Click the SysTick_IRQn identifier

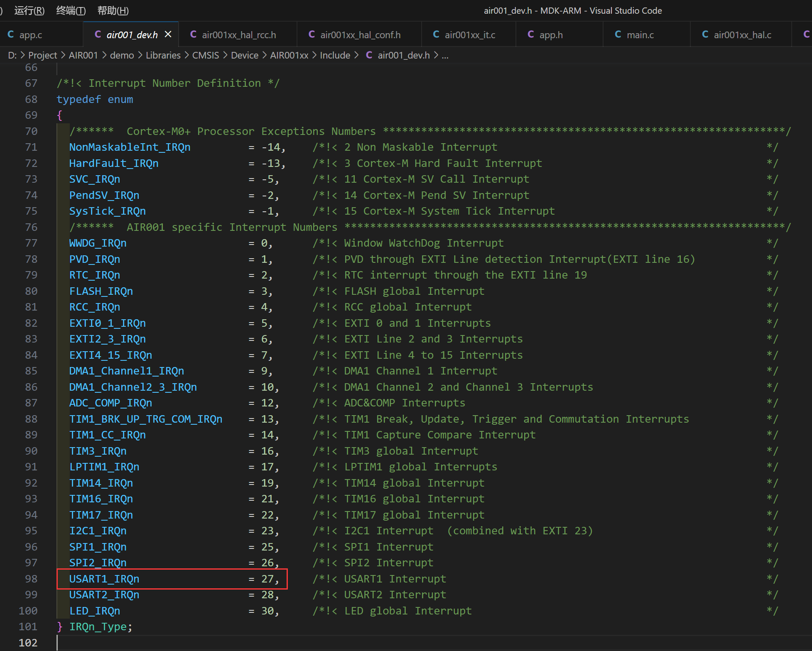[x=107, y=211]
